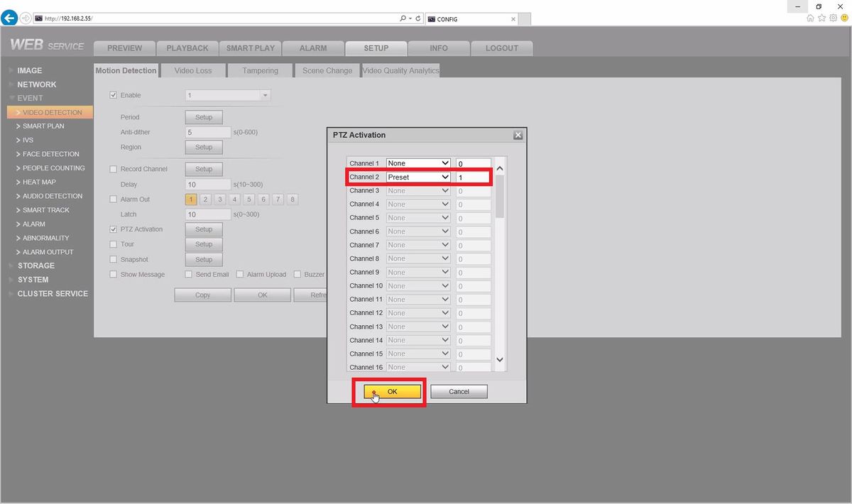The height and width of the screenshot is (504, 852).
Task: Click the search magnifier icon in address bar
Action: pos(402,18)
